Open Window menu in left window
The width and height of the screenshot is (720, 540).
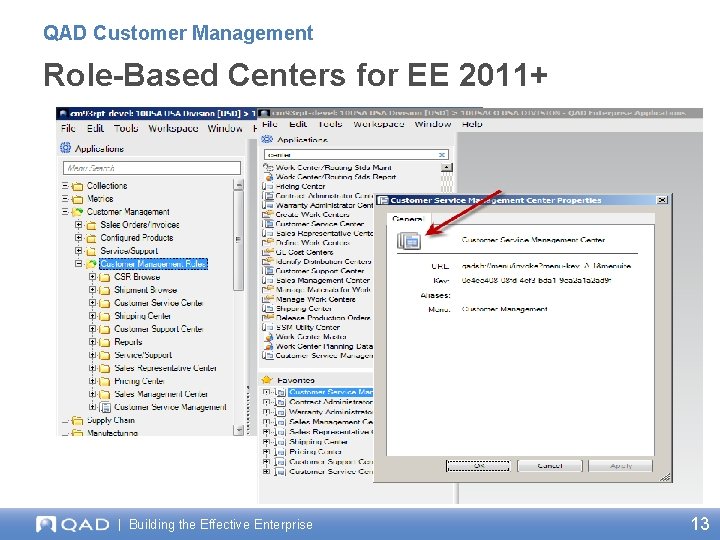pos(225,128)
